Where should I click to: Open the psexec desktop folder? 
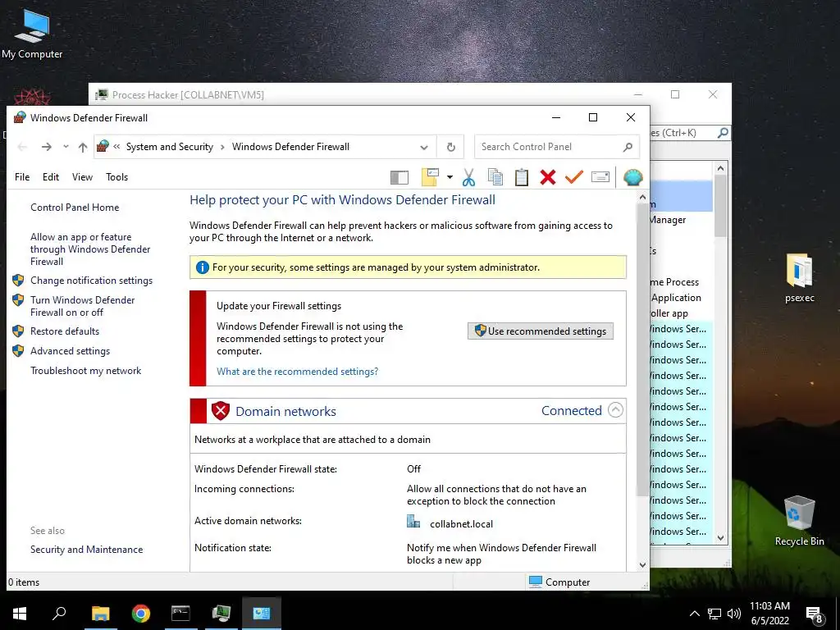coord(799,278)
